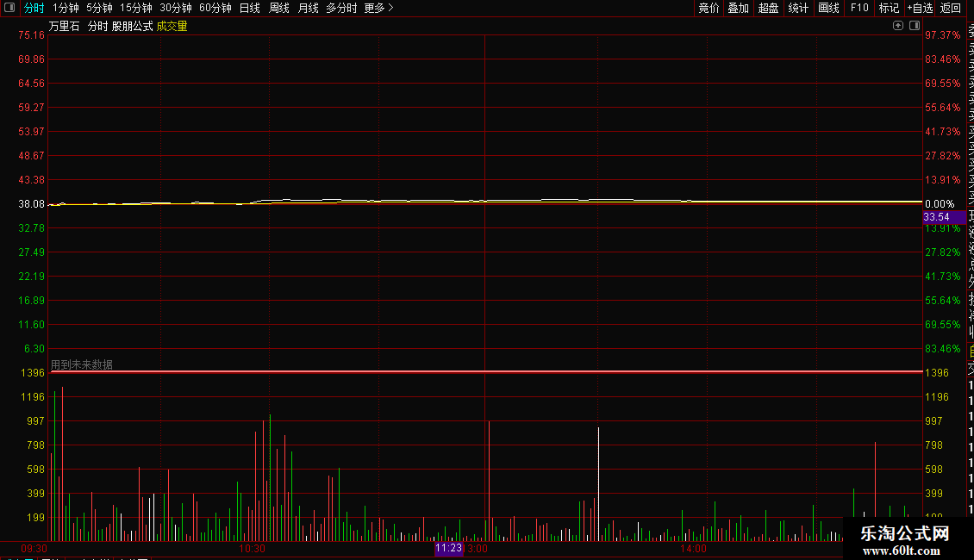Click the 11:23 crosshair time marker
The image size is (974, 560).
click(x=448, y=548)
